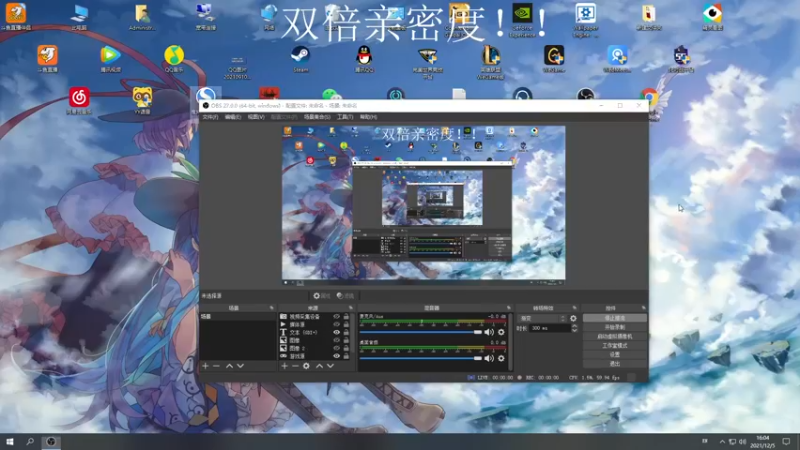Open the File (F) menu in OBS
The height and width of the screenshot is (450, 800).
click(210, 117)
